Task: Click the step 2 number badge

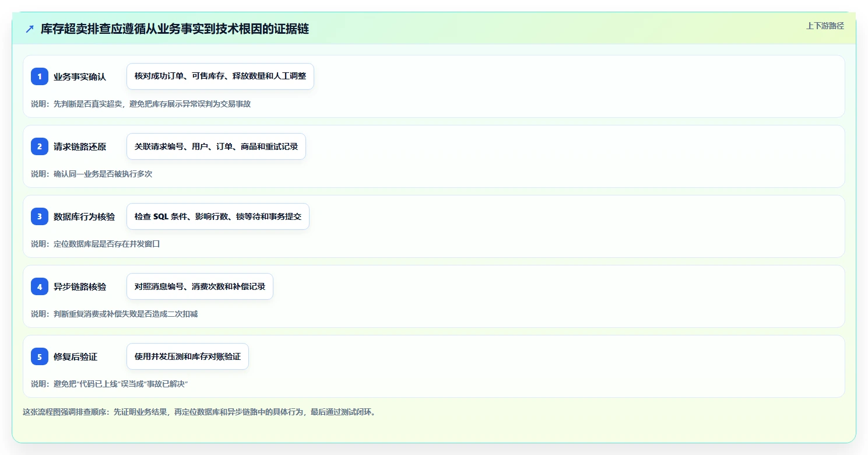Action: point(40,146)
